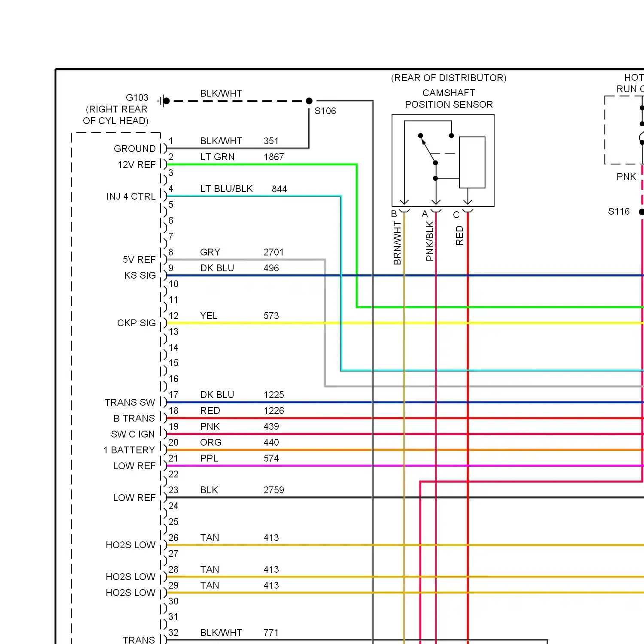The width and height of the screenshot is (644, 644).
Task: Select the CAMSHAFT POSITION SENSOR title
Action: 449,99
